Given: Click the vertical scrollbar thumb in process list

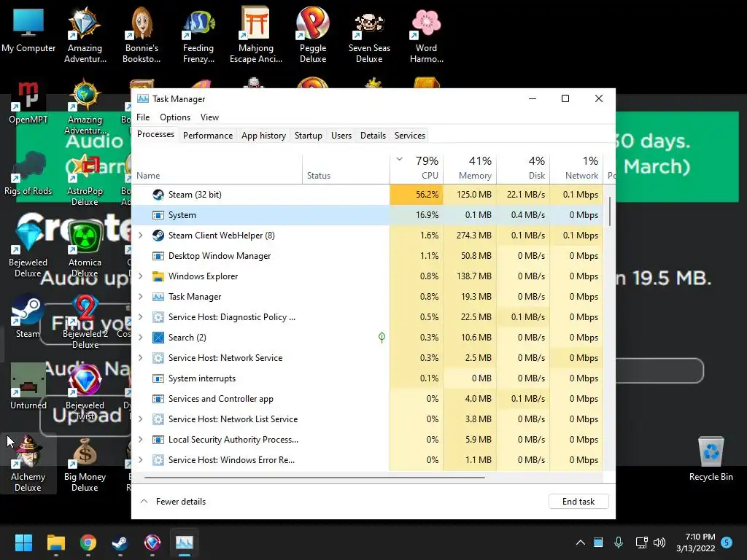Looking at the screenshot, I should pos(609,211).
